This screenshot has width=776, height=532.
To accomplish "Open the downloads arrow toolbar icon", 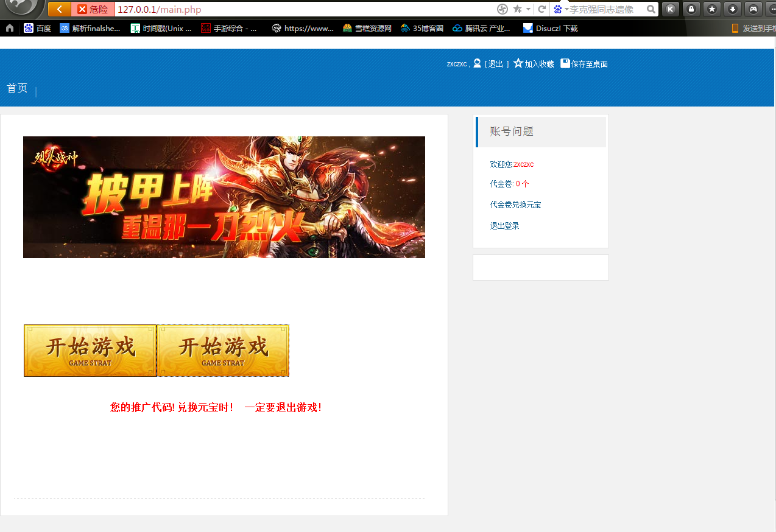I will click(x=733, y=9).
